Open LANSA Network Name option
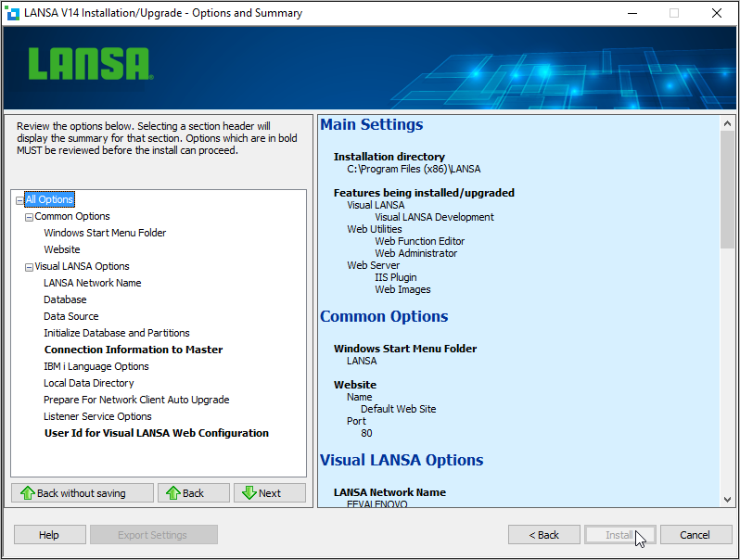 (93, 283)
